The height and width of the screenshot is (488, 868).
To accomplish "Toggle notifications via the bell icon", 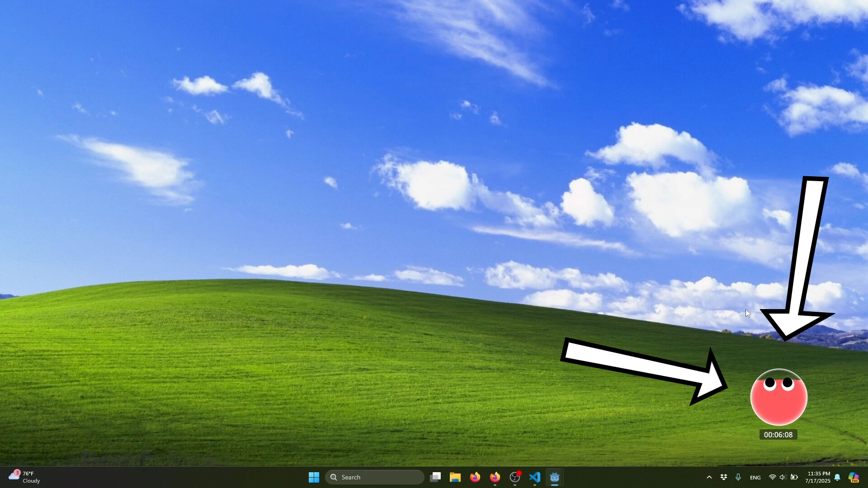I will click(x=838, y=478).
